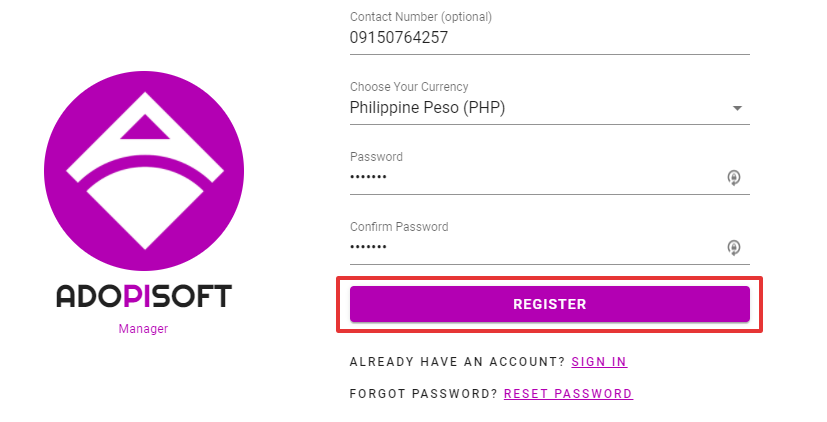This screenshot has height=422, width=827.
Task: Click the FORGOT PASSWORD? text
Action: (x=424, y=394)
